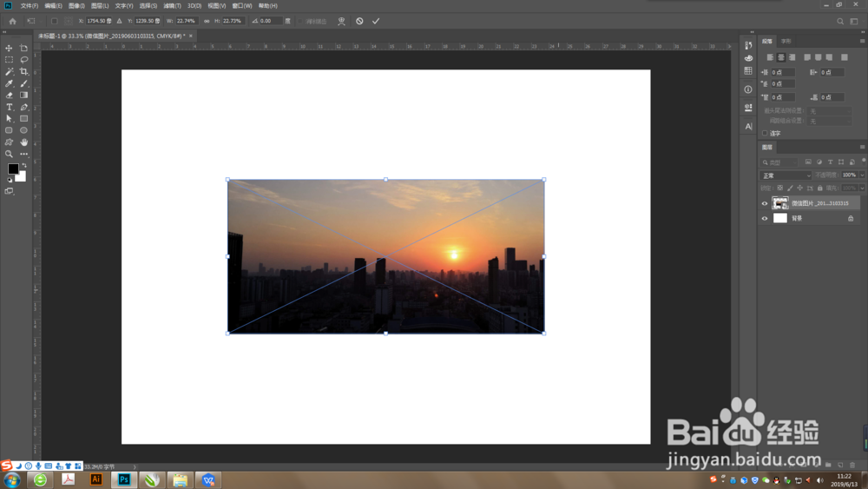Select the Rounded Rectangle tool
The width and height of the screenshot is (868, 489).
[9, 130]
